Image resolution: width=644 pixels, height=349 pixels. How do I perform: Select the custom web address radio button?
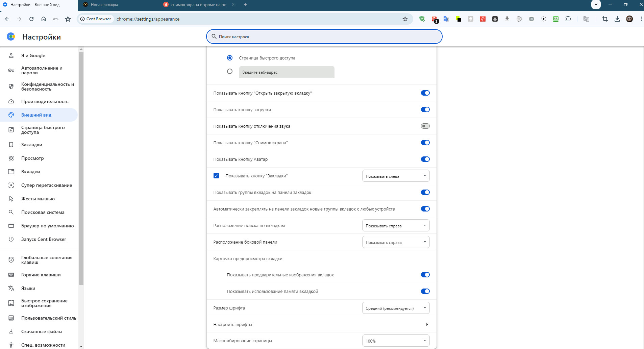coord(230,71)
